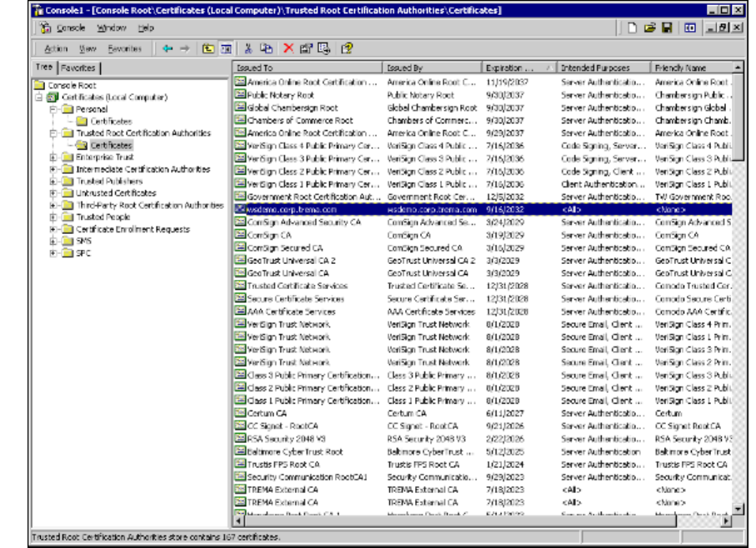Collapse the Certificates (Local Computer) node
Screen dimensions: 756x548
(39, 97)
